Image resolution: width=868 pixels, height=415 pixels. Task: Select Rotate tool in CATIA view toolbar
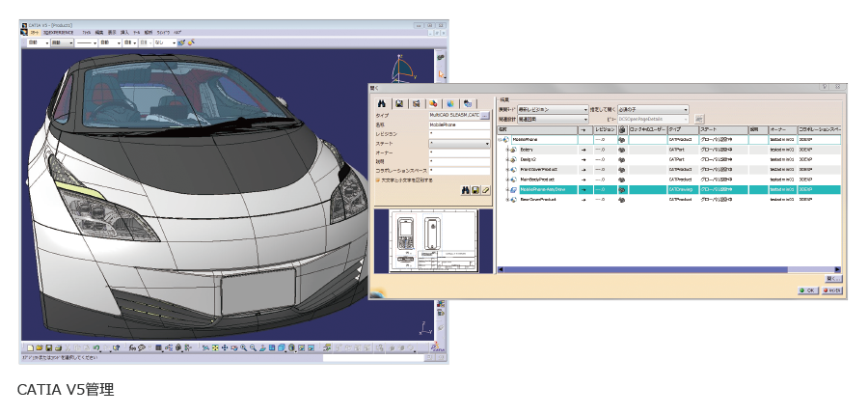click(233, 348)
